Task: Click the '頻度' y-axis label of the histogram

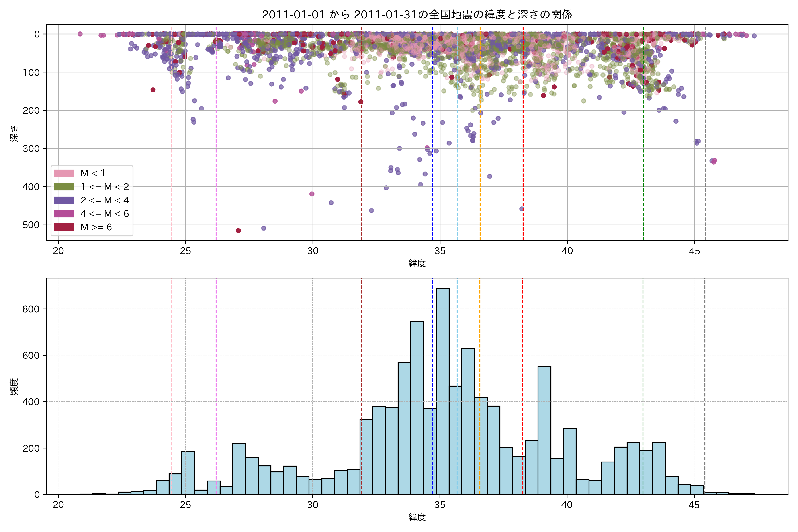Action: (14, 387)
